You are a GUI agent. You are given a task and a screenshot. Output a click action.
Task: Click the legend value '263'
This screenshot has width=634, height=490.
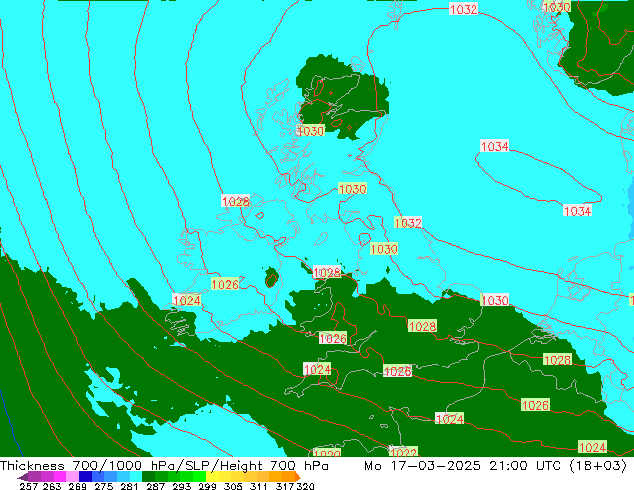(x=52, y=486)
